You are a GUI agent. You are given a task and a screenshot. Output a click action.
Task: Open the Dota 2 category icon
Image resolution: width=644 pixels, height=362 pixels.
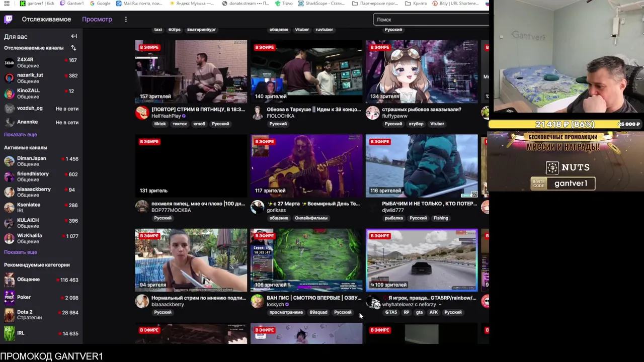(x=9, y=315)
